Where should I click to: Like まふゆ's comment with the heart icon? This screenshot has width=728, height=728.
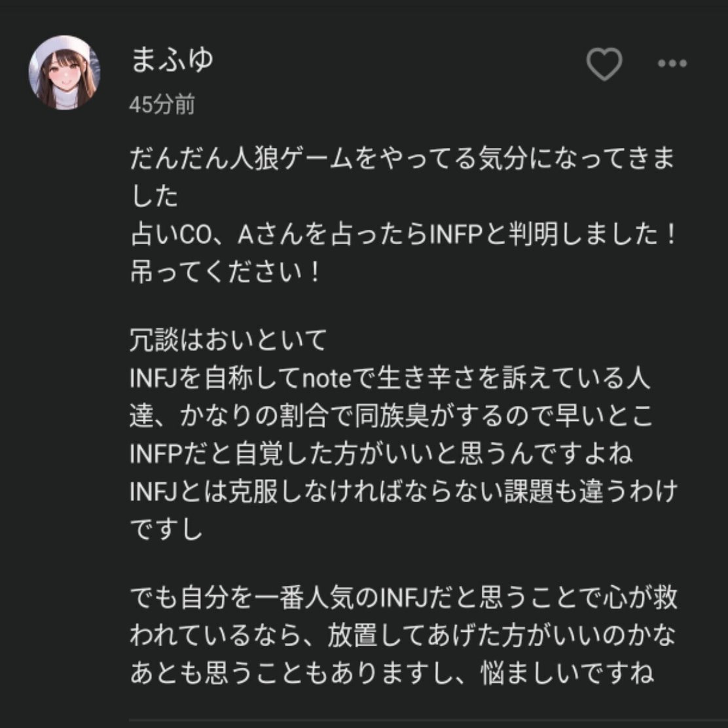tap(604, 64)
